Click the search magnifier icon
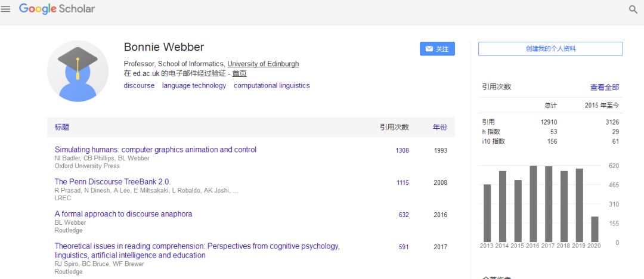Image resolution: width=644 pixels, height=279 pixels. [633, 10]
